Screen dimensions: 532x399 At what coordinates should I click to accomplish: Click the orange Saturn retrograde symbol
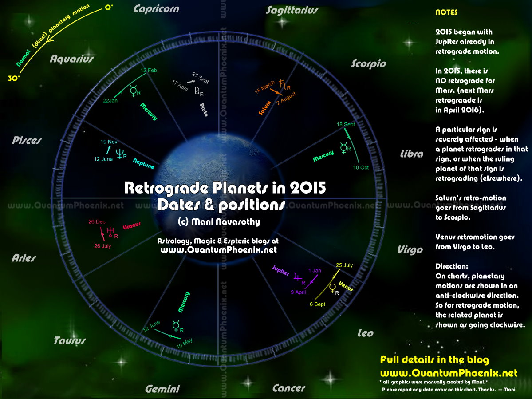[x=282, y=83]
